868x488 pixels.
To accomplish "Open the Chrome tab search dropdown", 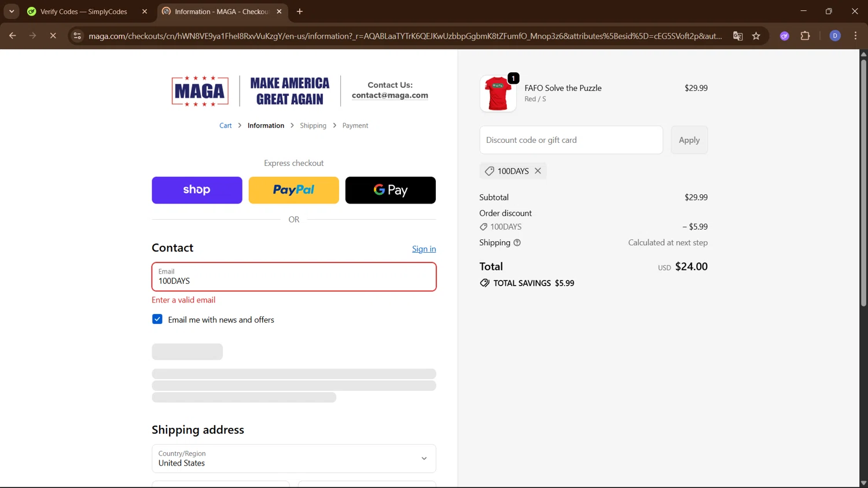I will click(12, 11).
